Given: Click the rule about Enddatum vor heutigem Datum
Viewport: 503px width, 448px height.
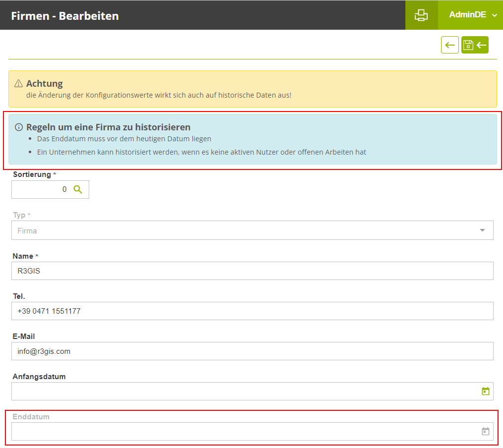Looking at the screenshot, I should pyautogui.click(x=124, y=139).
